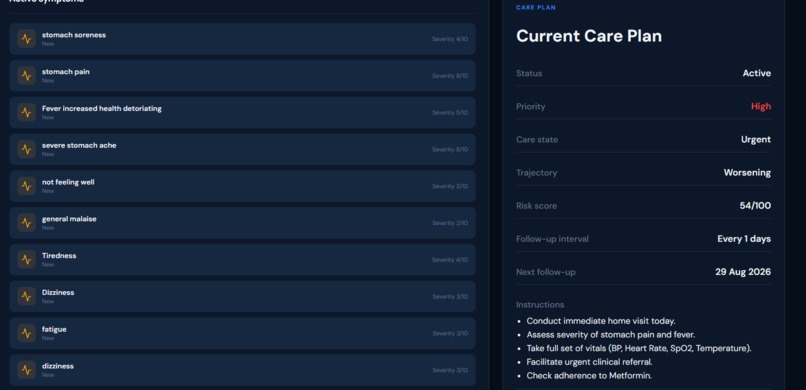Image resolution: width=806 pixels, height=390 pixels.
Task: Click the Current Care Plan heading
Action: [589, 36]
